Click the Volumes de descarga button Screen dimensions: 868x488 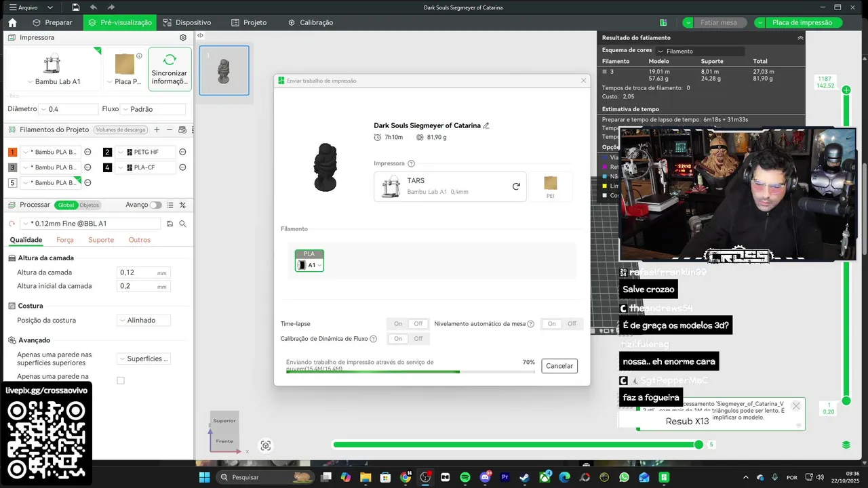121,129
